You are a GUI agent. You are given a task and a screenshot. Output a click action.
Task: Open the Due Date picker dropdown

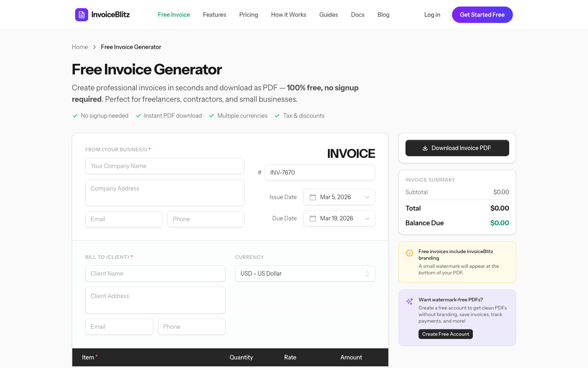click(367, 218)
